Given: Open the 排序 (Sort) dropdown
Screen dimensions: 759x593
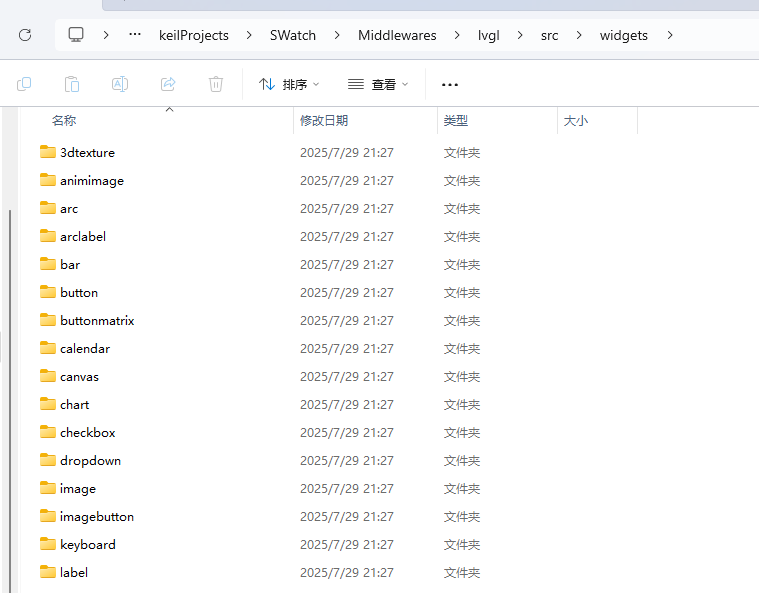Looking at the screenshot, I should tap(289, 85).
